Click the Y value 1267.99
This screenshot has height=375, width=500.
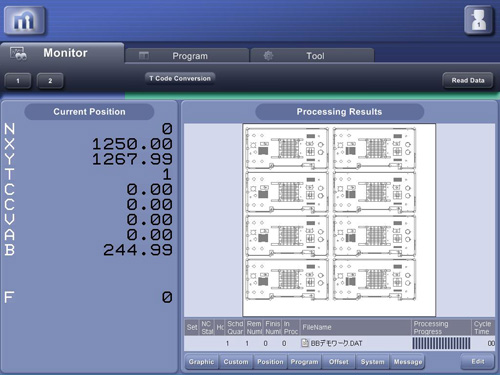(132, 159)
